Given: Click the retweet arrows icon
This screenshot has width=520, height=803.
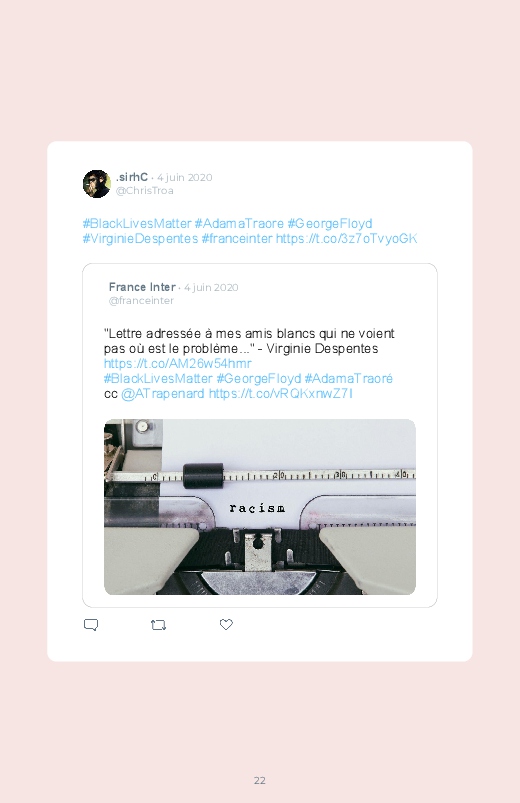Looking at the screenshot, I should [158, 625].
